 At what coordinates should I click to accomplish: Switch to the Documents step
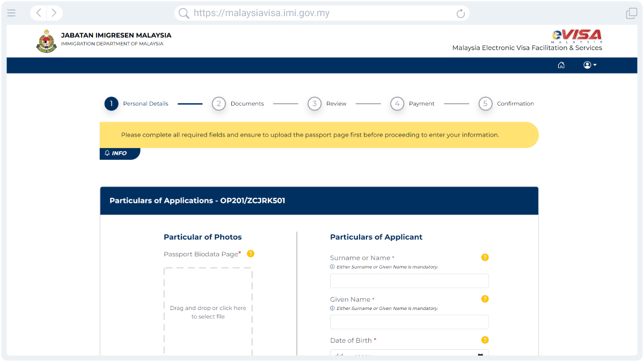coord(239,104)
